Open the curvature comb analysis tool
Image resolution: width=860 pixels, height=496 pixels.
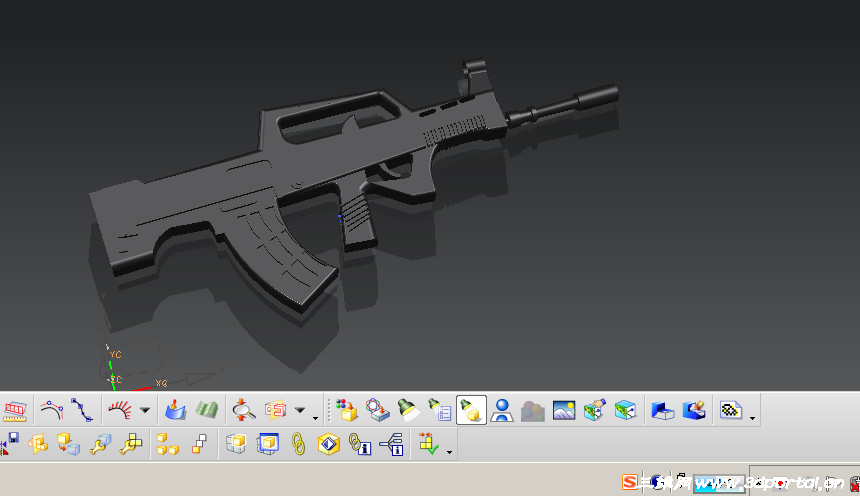pyautogui.click(x=120, y=410)
